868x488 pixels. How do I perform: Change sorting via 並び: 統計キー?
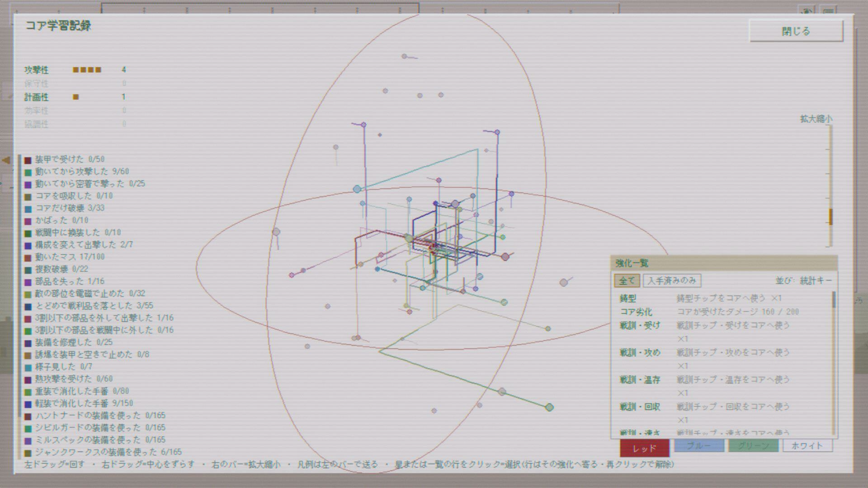point(804,281)
